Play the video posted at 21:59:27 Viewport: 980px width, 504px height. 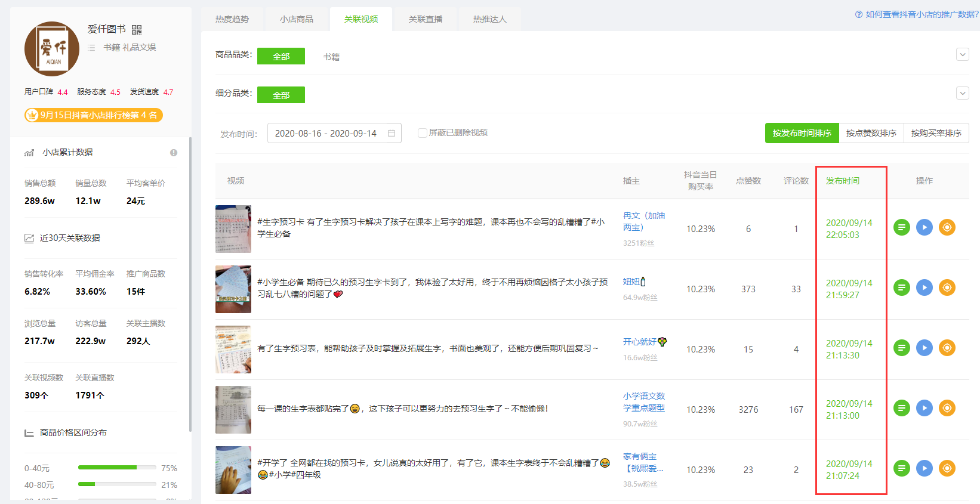[x=924, y=287]
